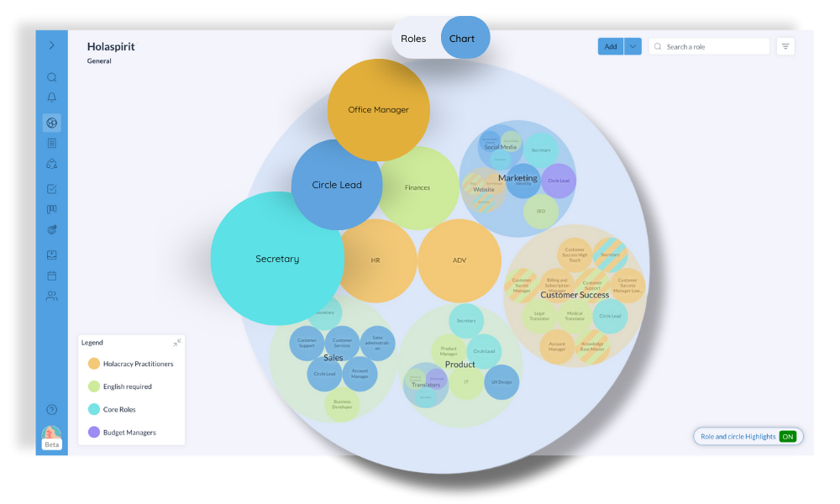The width and height of the screenshot is (840, 504).
Task: Focus the Search a role field
Action: (x=709, y=46)
